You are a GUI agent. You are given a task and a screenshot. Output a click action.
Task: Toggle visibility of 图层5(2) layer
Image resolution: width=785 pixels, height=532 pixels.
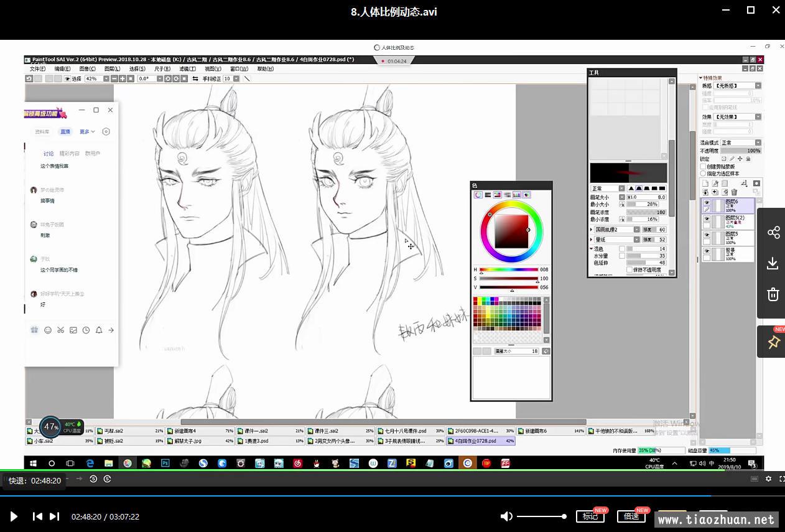[707, 219]
